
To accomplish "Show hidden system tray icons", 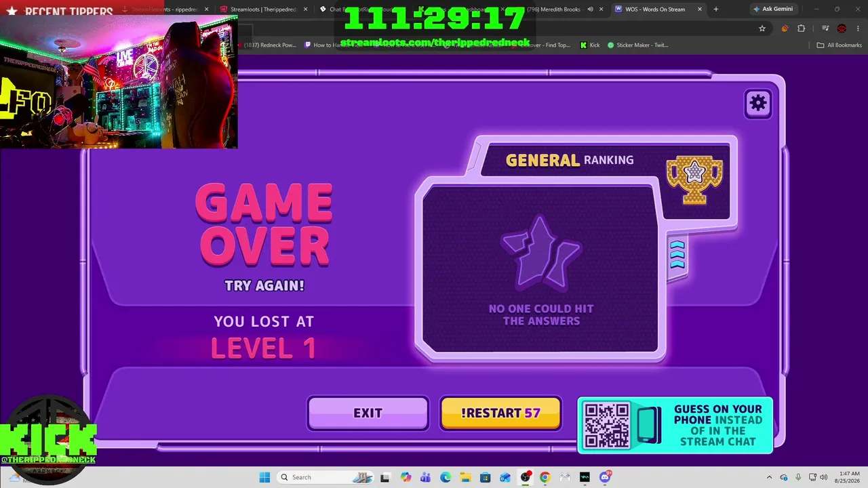I will coord(769,477).
